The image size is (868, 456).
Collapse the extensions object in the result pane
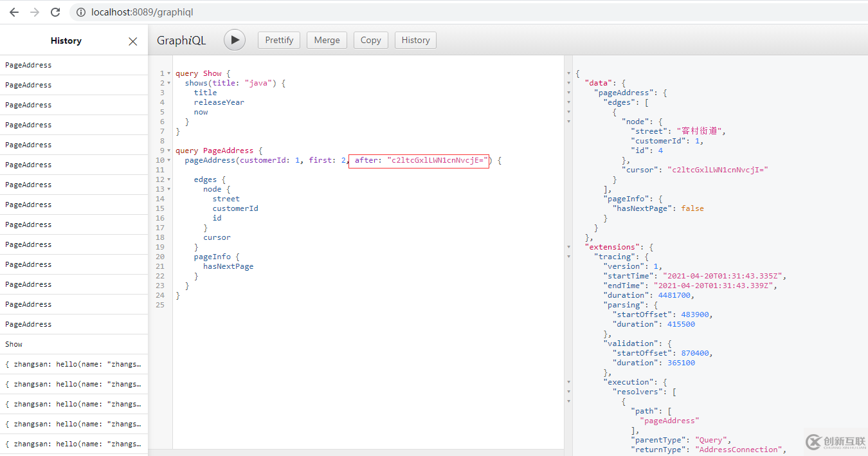point(568,247)
